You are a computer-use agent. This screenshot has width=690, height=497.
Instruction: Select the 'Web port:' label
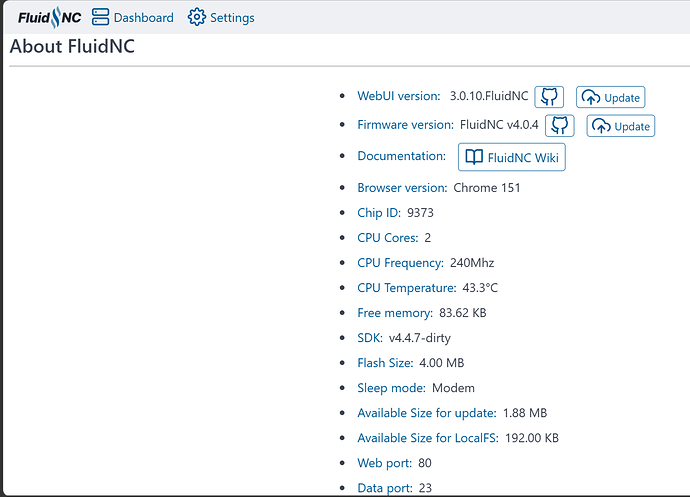pos(385,464)
